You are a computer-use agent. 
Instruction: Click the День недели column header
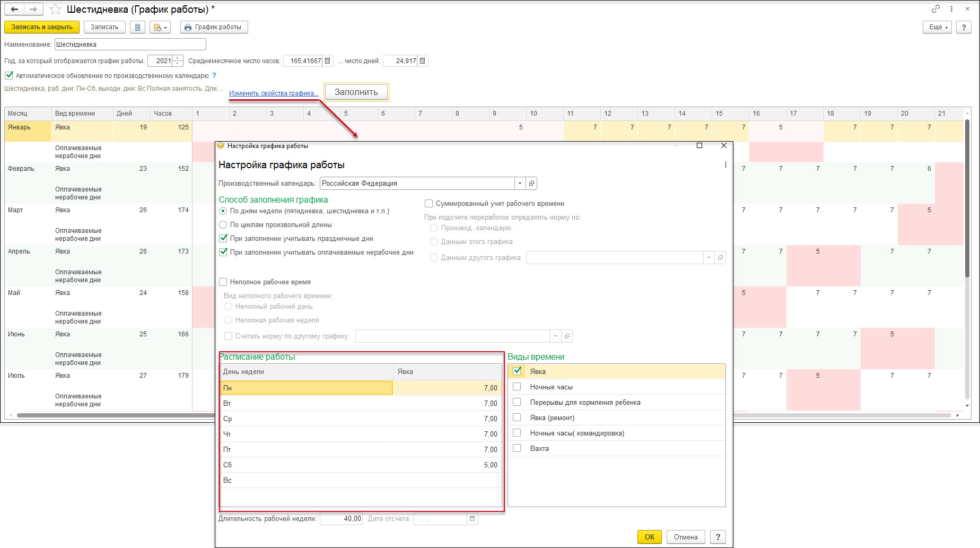tap(307, 372)
